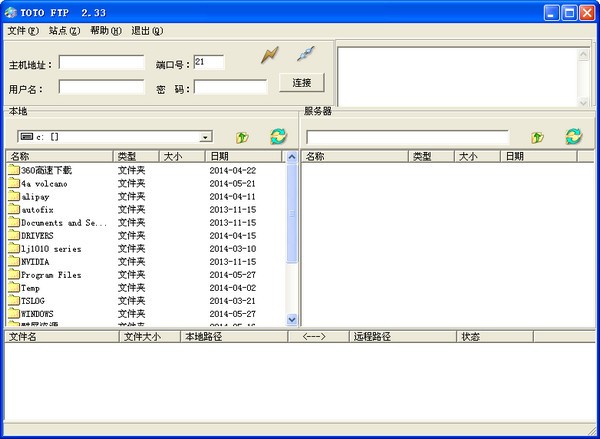Click date 2014-04-22 of 360高速下载

233,170
